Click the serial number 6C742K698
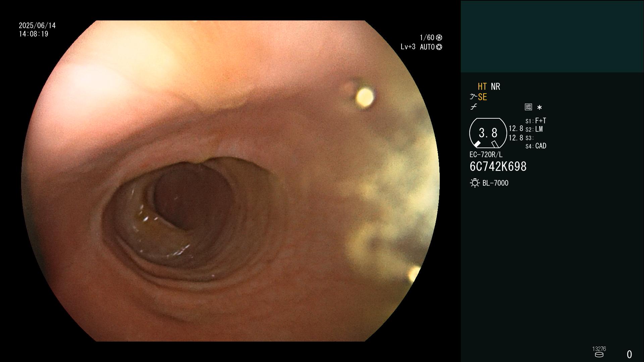The image size is (644, 362). click(498, 167)
